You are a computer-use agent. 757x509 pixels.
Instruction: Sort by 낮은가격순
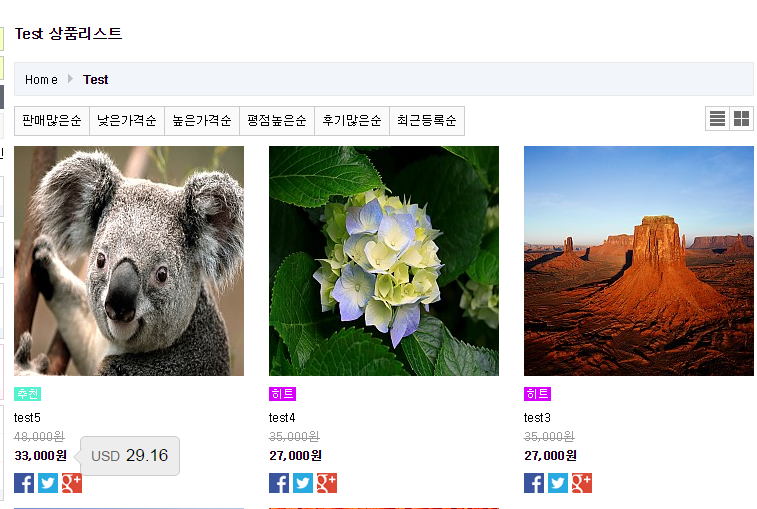point(127,121)
